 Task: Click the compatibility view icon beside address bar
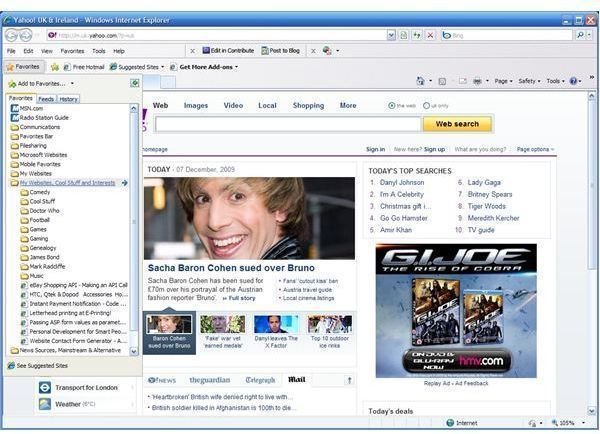tap(403, 35)
